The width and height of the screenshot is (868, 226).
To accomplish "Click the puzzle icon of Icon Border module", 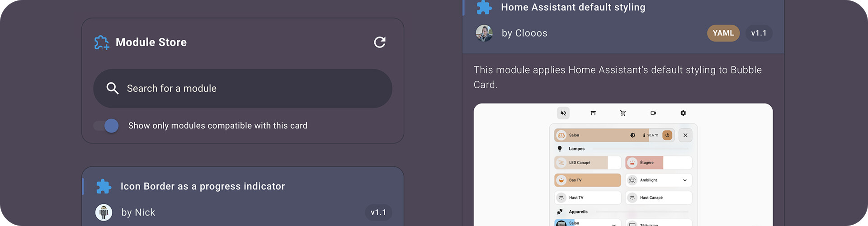I will click(x=104, y=186).
